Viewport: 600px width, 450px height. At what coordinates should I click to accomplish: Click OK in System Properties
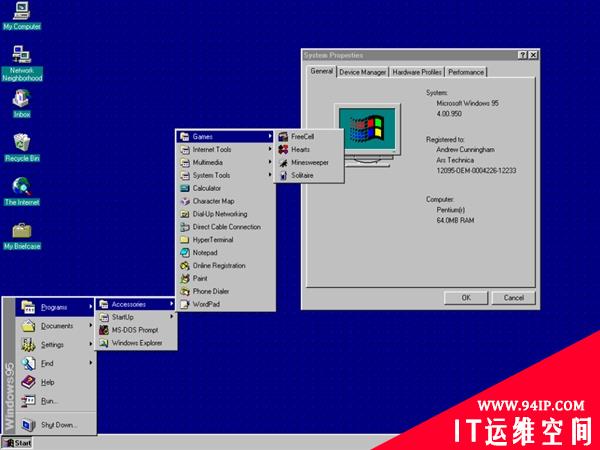tap(466, 298)
